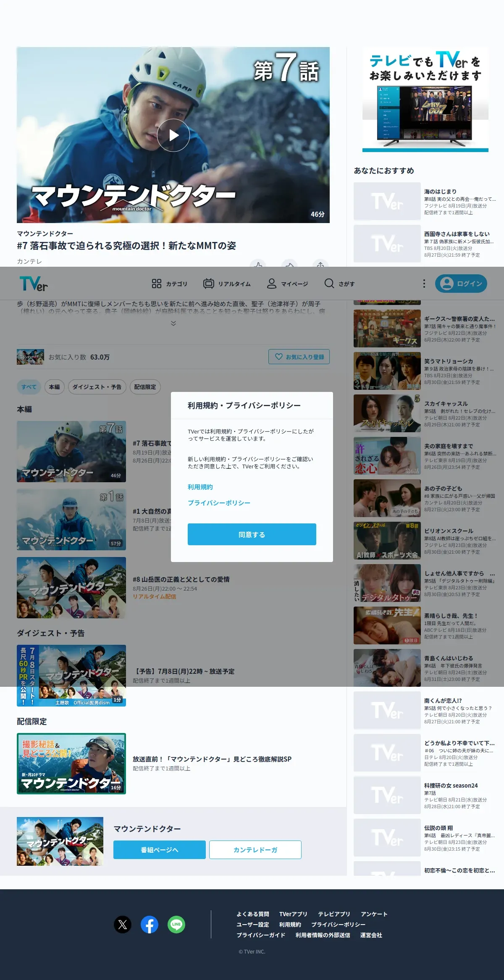Open bottom マウンテンドクター series image
Viewport: 504px width, 980px height.
(60, 841)
